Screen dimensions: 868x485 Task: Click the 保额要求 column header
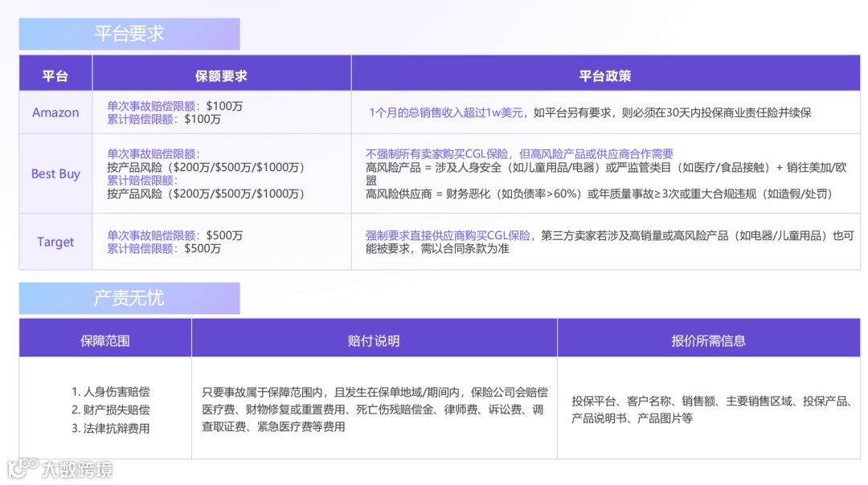coord(222,75)
